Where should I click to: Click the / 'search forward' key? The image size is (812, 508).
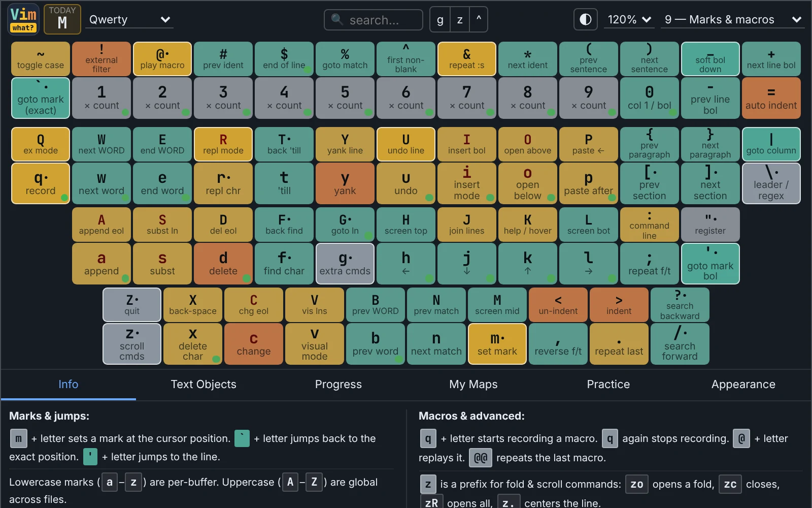click(680, 344)
